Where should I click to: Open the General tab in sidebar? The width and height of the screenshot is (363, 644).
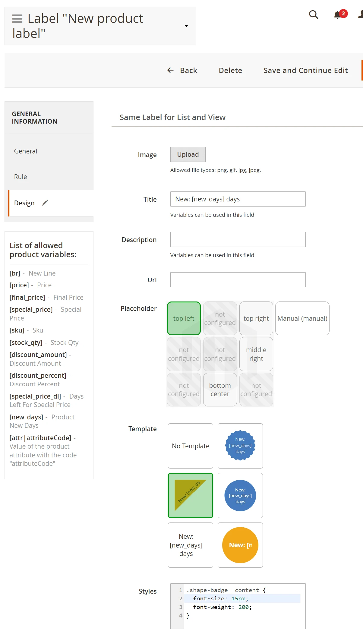(x=26, y=151)
